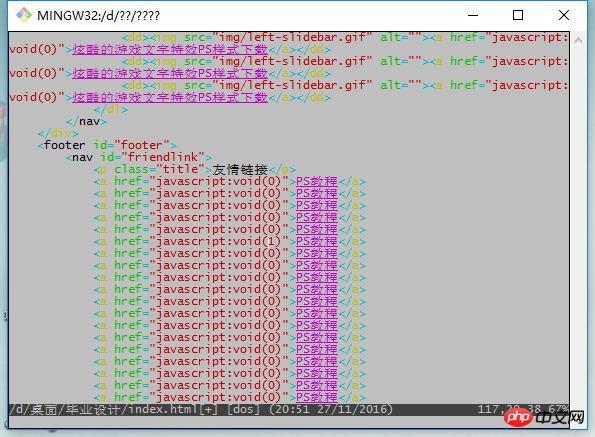Click the closing </nav> tag

(86, 121)
